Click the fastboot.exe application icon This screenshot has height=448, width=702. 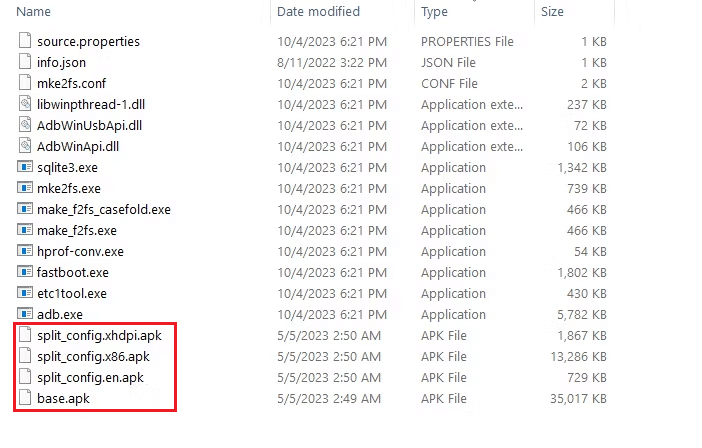(x=25, y=272)
